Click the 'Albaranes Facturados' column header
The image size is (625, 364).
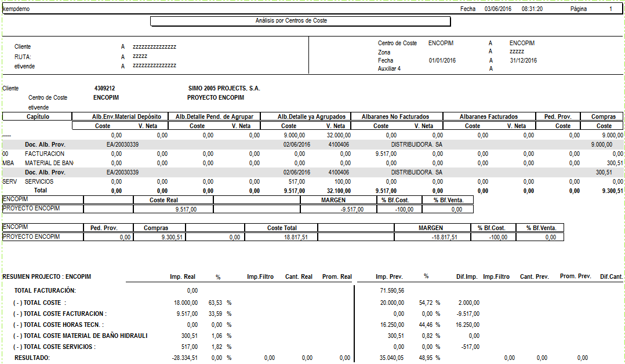point(489,117)
